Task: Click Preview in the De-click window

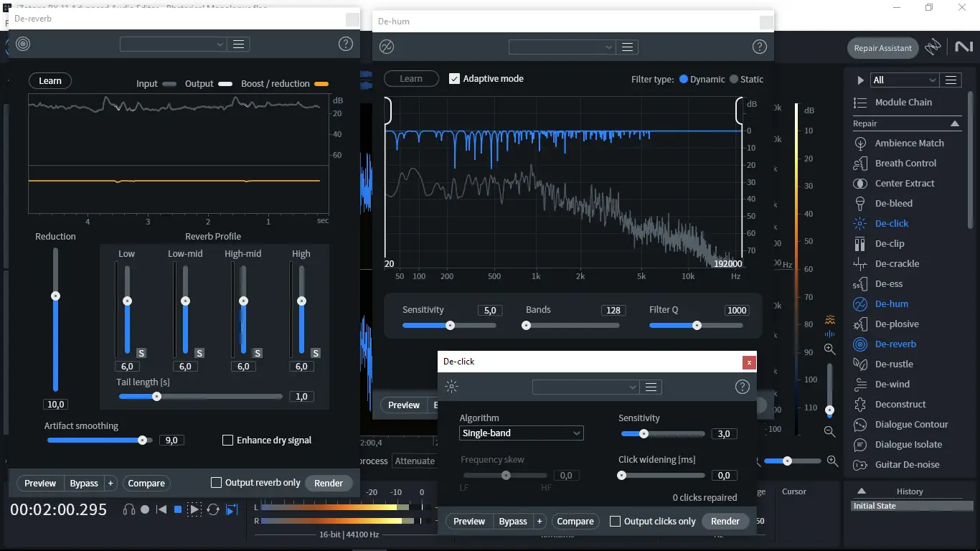Action: click(x=469, y=521)
